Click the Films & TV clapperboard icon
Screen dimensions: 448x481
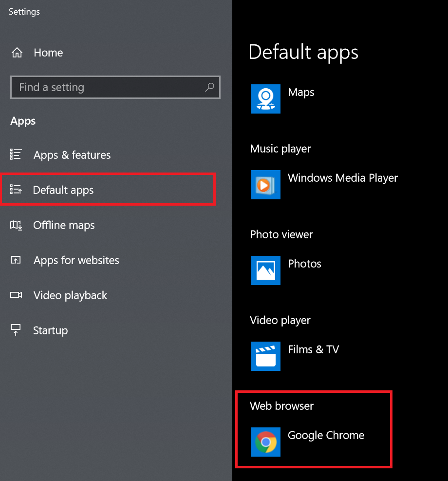pos(266,356)
